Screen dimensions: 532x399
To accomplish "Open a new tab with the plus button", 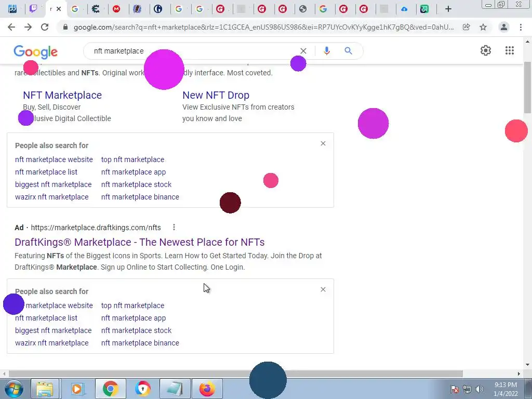I will tap(448, 9).
